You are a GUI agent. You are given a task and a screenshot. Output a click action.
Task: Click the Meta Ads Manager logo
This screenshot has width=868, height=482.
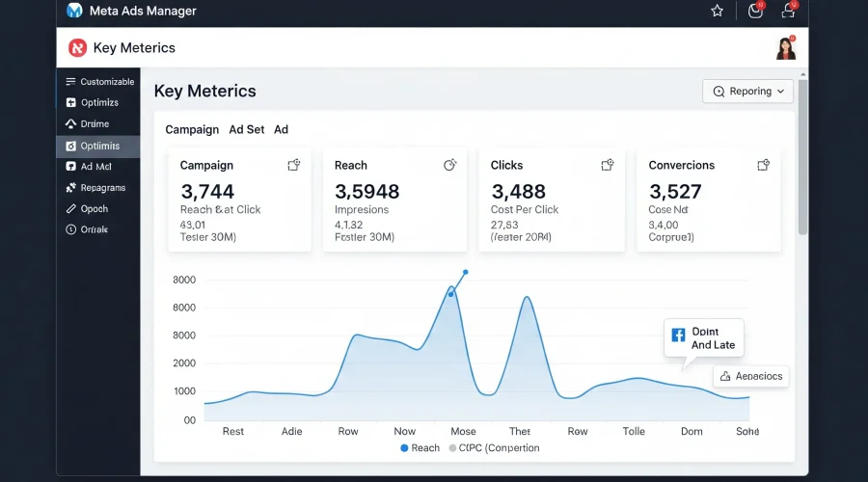click(74, 11)
